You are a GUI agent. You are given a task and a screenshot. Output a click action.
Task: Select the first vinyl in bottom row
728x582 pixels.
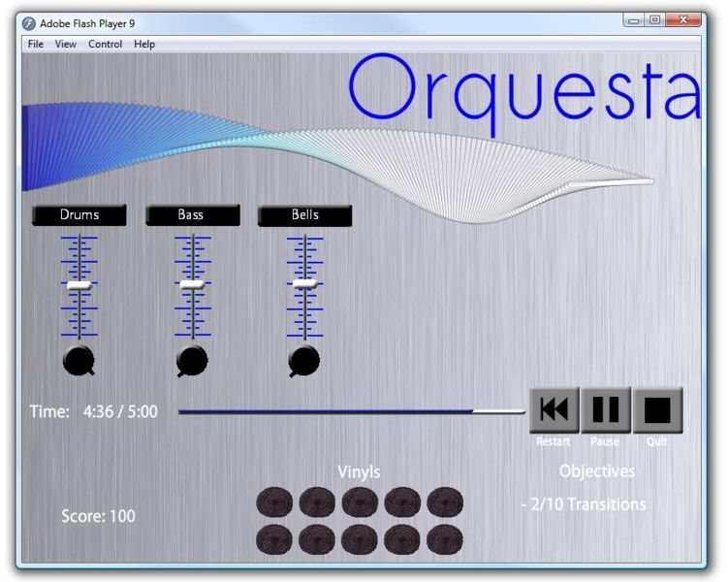coord(274,539)
